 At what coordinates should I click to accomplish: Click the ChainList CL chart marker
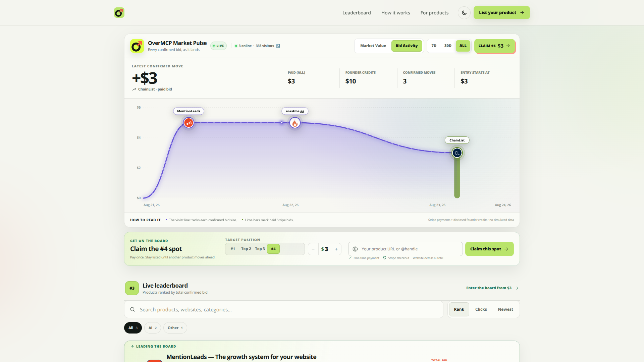coord(457,153)
